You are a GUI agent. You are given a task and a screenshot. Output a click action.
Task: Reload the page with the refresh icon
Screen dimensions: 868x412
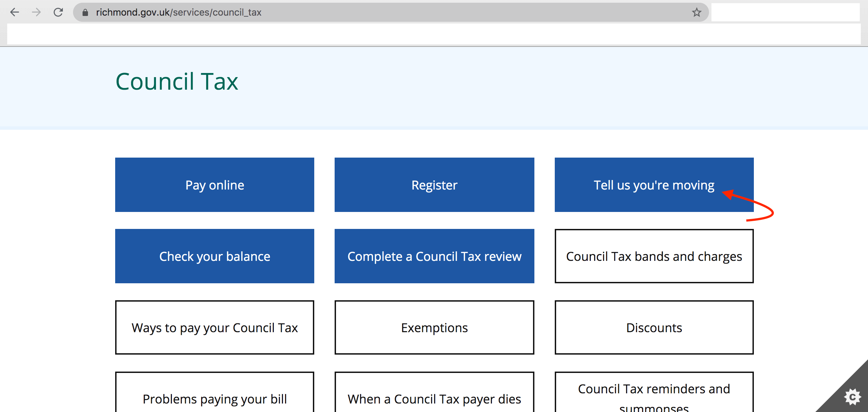[58, 13]
